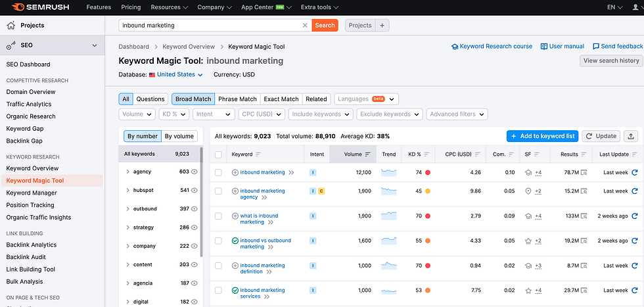Click the orange KD dot for 55
The height and width of the screenshot is (307, 644).
tap(428, 241)
